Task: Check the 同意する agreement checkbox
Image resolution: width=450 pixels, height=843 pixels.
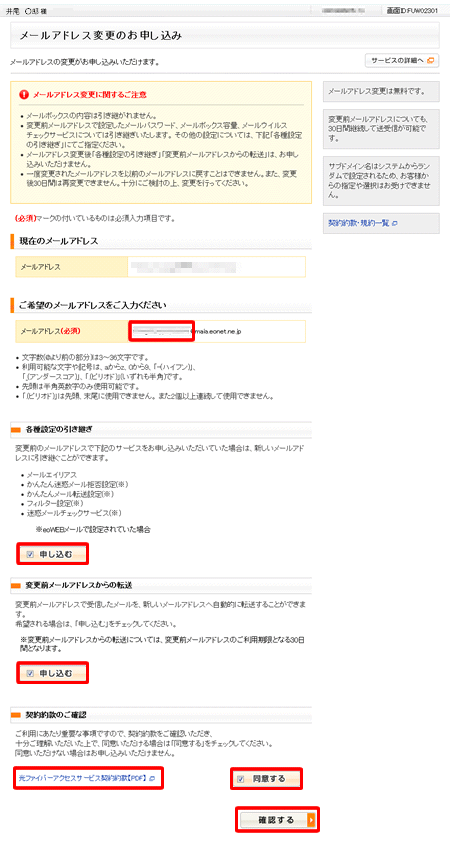Action: [x=241, y=779]
